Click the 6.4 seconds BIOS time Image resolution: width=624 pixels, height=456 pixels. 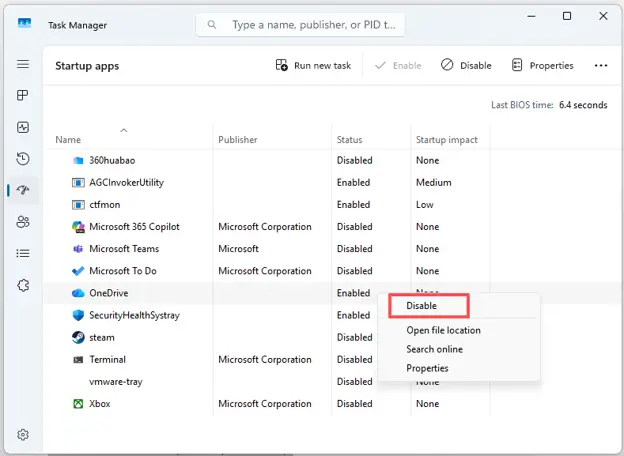point(583,105)
